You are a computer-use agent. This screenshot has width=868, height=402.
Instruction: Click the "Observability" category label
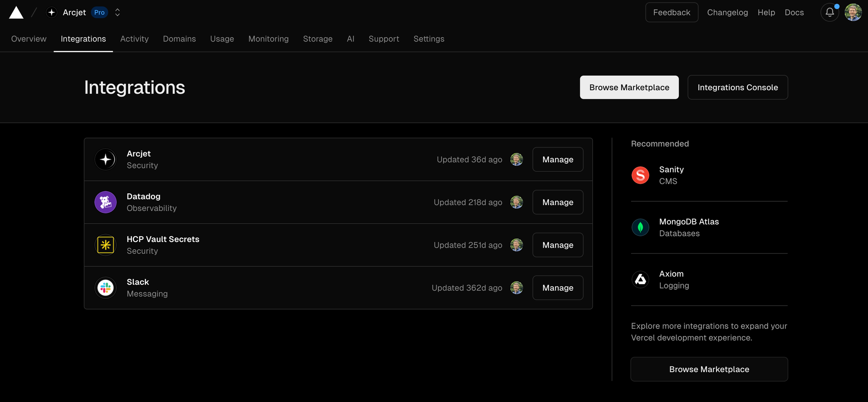151,209
